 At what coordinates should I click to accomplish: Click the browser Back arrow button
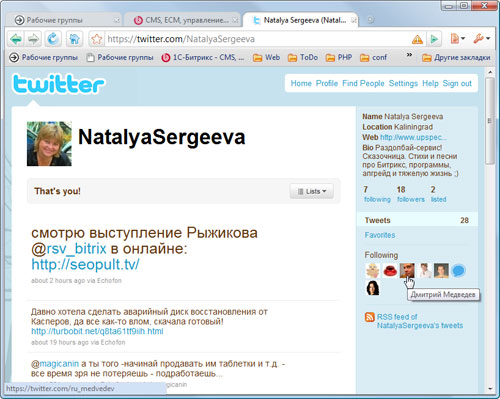coord(15,39)
